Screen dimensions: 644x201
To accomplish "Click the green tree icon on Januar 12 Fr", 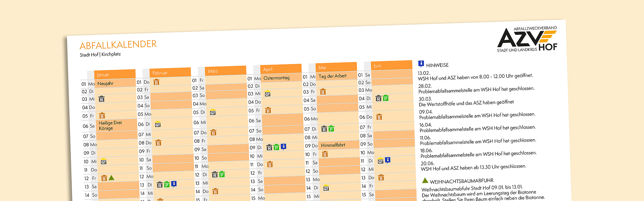I will tap(112, 178).
